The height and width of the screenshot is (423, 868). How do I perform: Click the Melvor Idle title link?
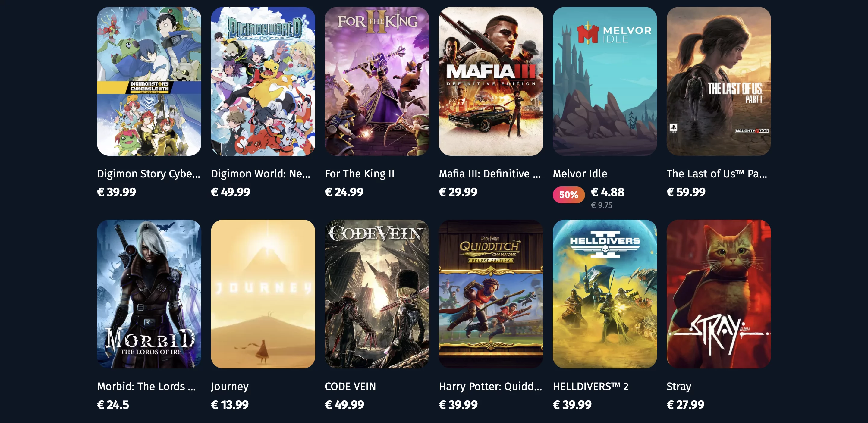coord(580,174)
